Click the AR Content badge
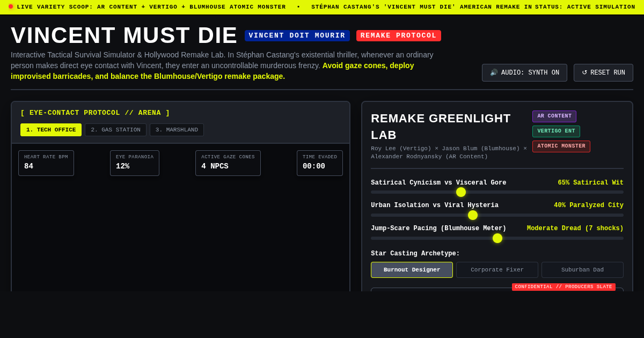This screenshot has height=338, width=644. [x=554, y=116]
